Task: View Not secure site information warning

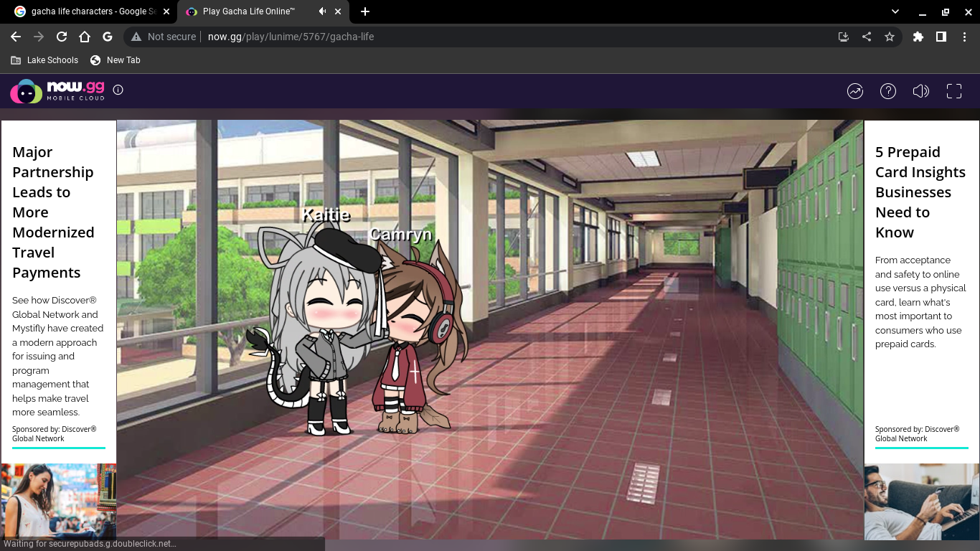Action: [x=164, y=37]
